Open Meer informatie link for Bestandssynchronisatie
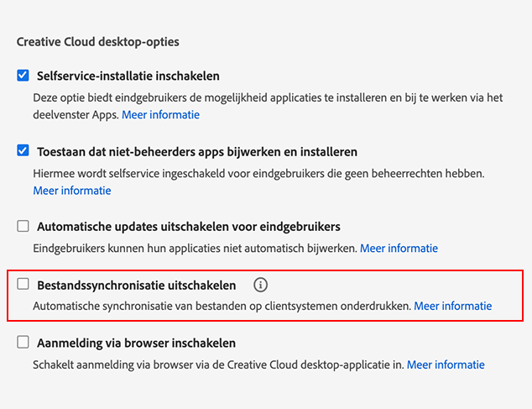 pyautogui.click(x=453, y=307)
